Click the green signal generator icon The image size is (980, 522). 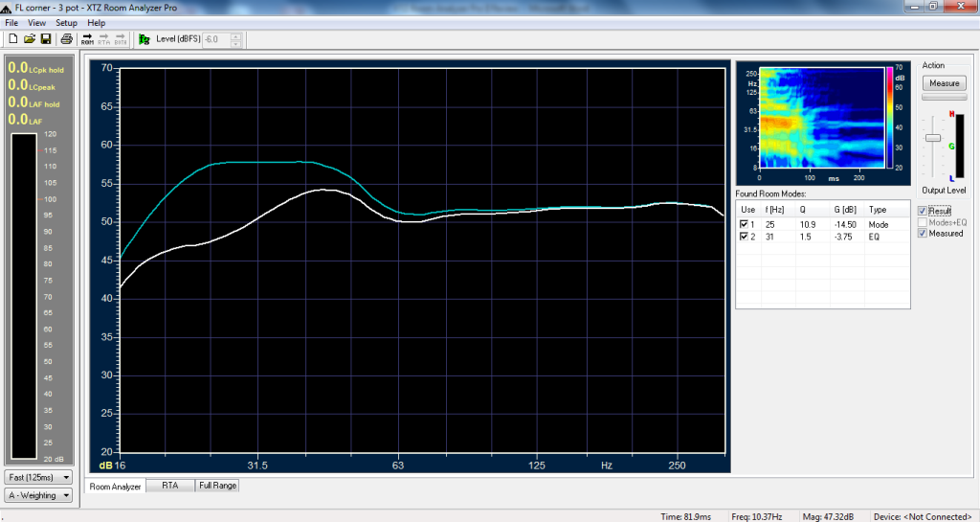coord(145,39)
